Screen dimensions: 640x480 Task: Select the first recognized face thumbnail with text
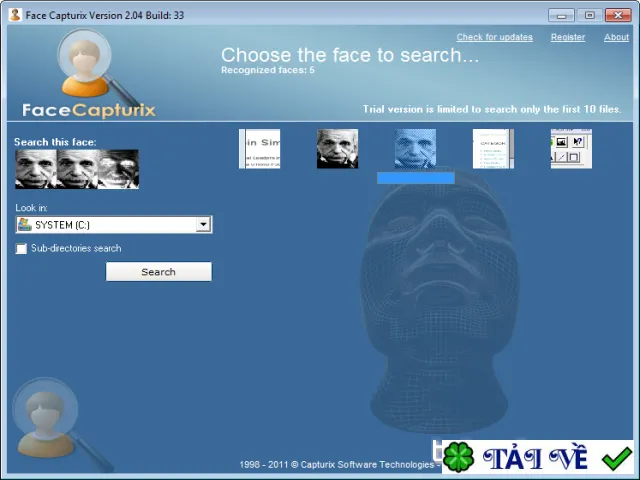(260, 149)
